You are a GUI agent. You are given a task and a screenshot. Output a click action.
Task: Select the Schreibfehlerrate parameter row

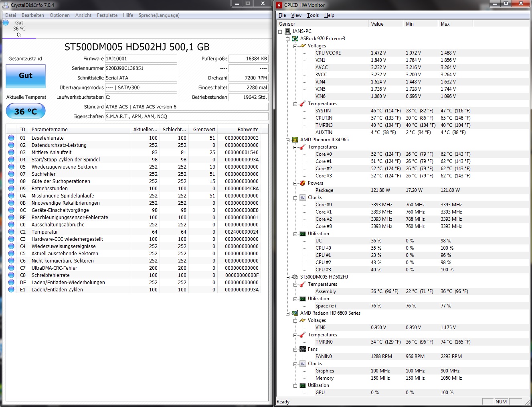pos(134,275)
